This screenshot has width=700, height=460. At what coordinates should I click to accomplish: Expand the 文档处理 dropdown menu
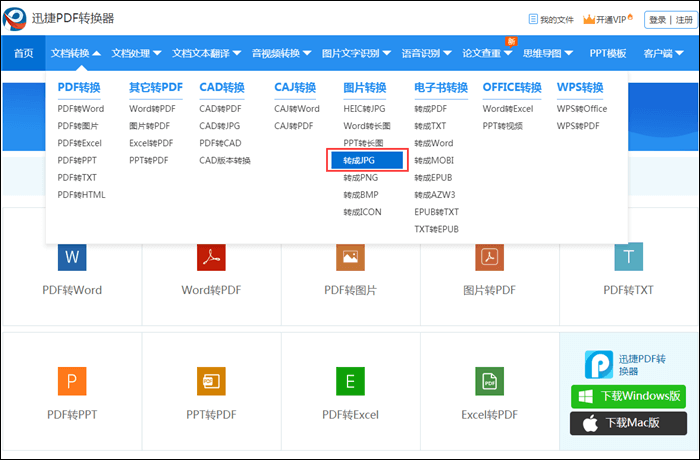pyautogui.click(x=135, y=53)
